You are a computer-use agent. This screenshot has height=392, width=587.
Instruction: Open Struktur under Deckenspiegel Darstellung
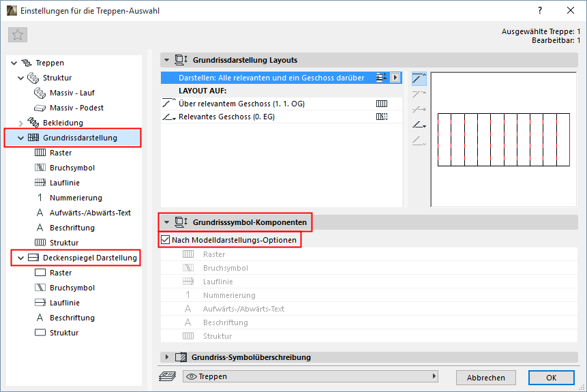[64, 333]
